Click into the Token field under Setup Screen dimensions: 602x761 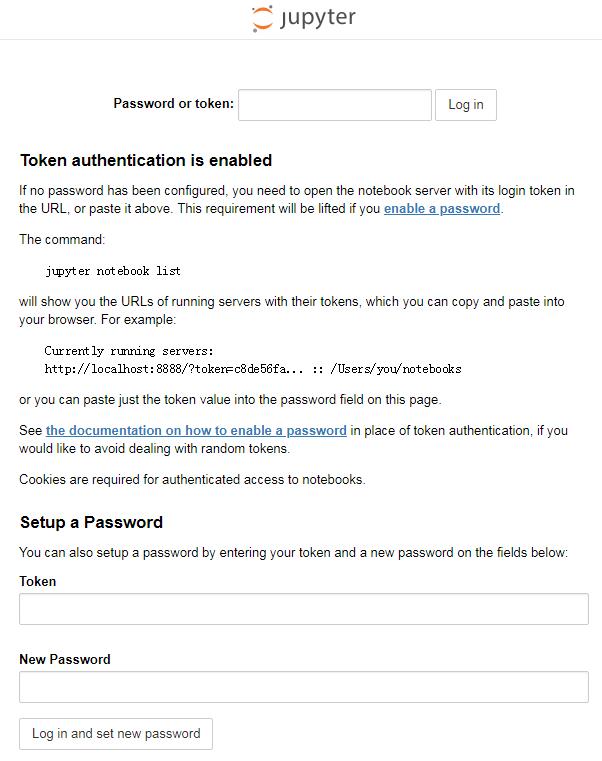[x=303, y=609]
